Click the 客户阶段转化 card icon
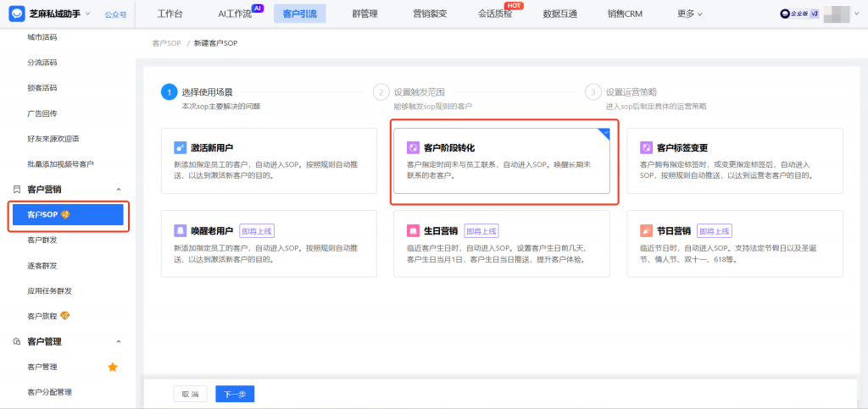Image resolution: width=868 pixels, height=409 pixels. tap(413, 148)
